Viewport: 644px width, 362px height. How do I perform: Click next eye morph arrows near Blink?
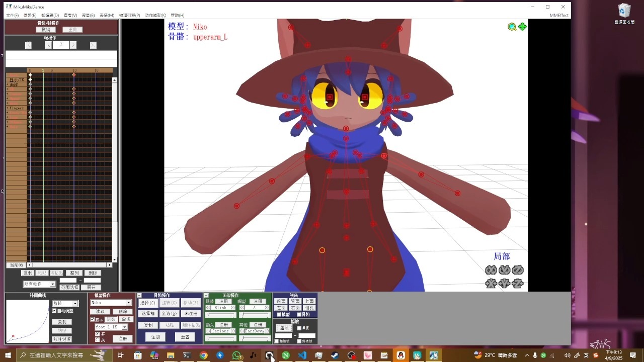(232, 308)
